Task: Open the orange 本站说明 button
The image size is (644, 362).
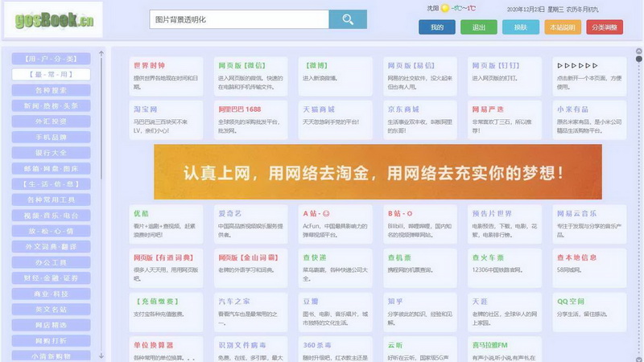Action: pyautogui.click(x=562, y=27)
